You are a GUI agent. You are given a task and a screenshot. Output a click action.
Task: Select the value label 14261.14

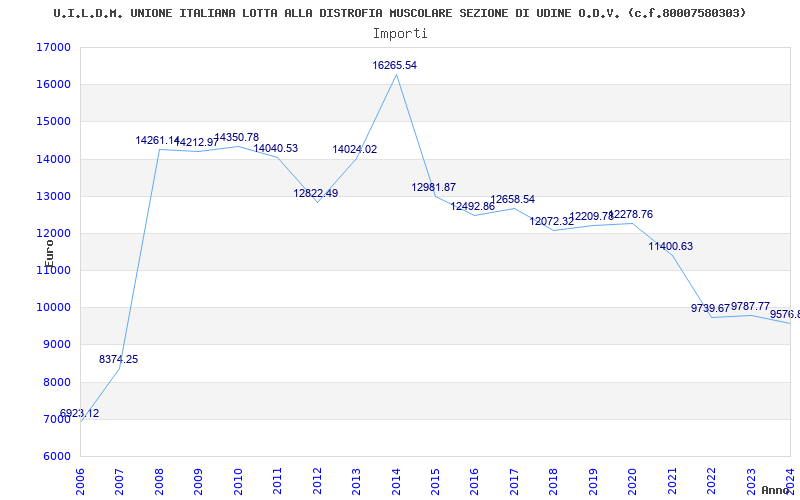pyautogui.click(x=158, y=140)
